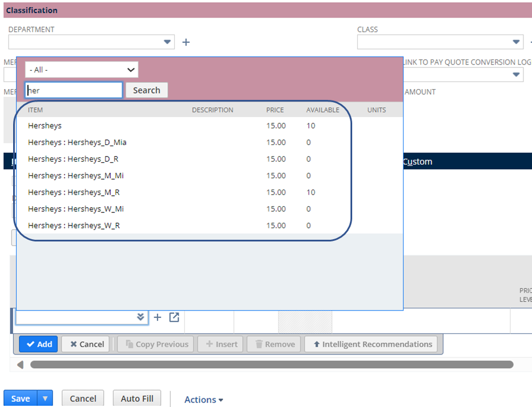Select Hersheys : Hersheys_D_R item
532x407 pixels.
pyautogui.click(x=209, y=159)
